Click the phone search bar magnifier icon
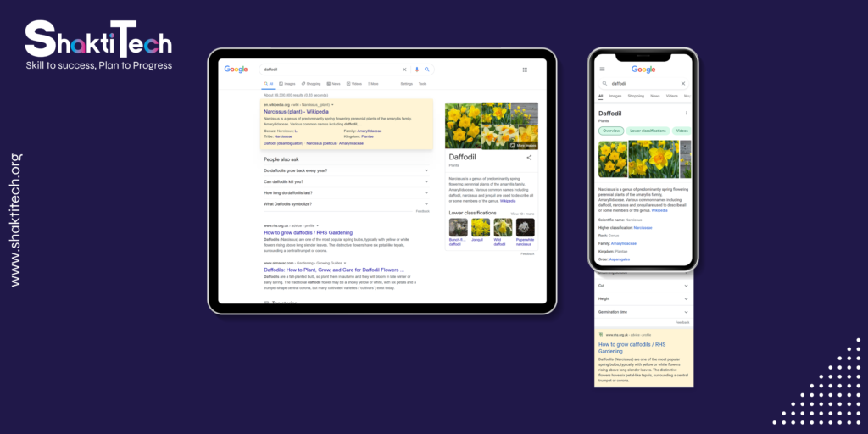This screenshot has width=868, height=434. point(604,84)
